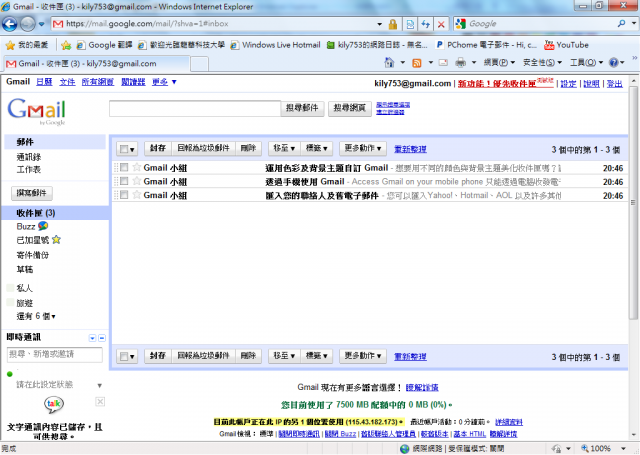This screenshot has width=640, height=455.
Task: Open a new blank browser tab
Action: pyautogui.click(x=200, y=64)
